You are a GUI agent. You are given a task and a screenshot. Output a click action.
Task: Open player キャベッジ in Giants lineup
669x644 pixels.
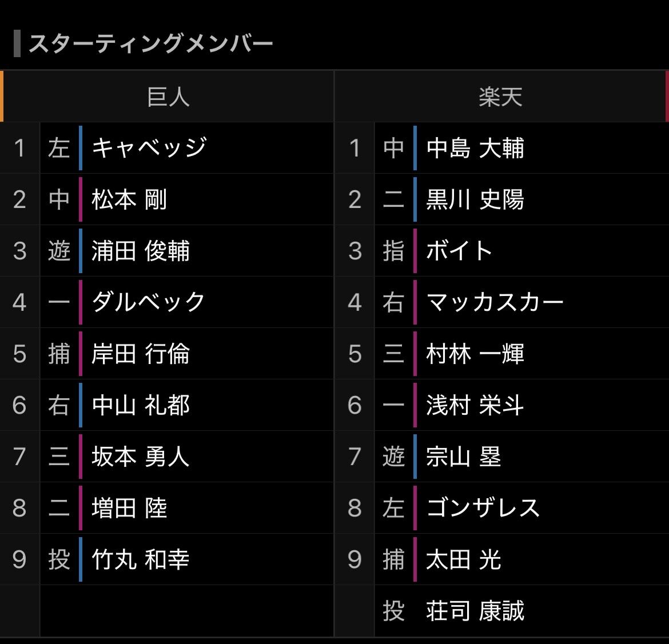click(149, 148)
